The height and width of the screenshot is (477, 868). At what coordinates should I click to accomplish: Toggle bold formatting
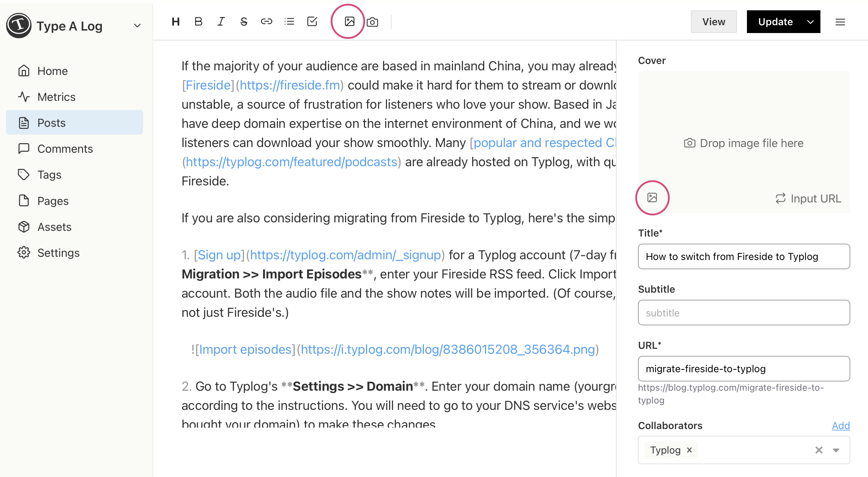click(198, 22)
